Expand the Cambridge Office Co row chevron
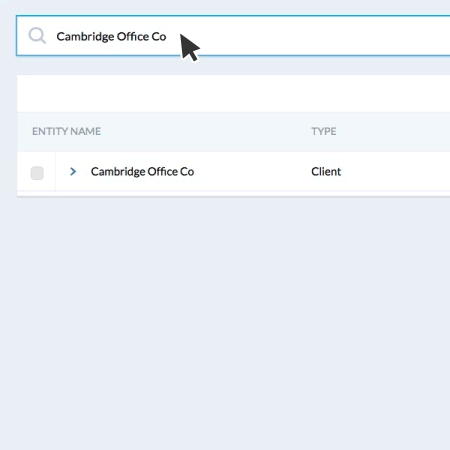 [73, 172]
